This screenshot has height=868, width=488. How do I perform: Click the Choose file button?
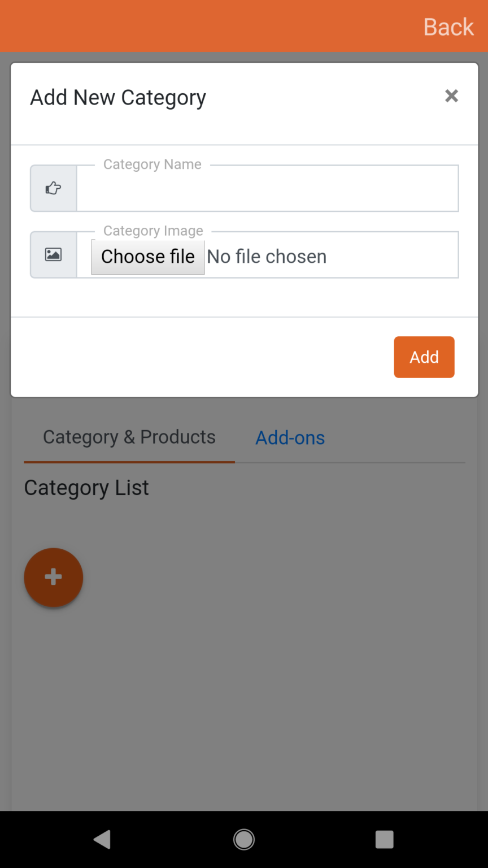point(148,257)
